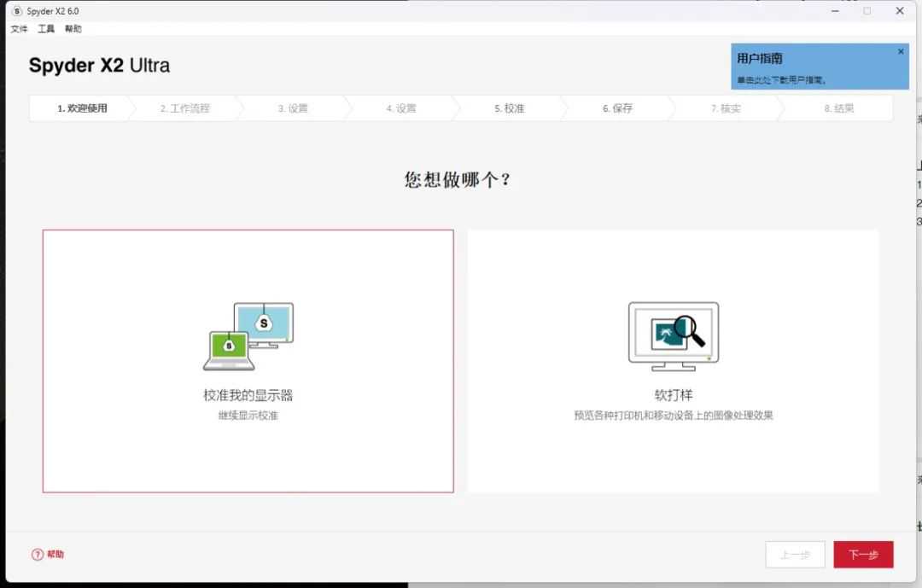Go to step 1 欢迎使用 tab
Screen dimensions: 922x588
(x=82, y=108)
